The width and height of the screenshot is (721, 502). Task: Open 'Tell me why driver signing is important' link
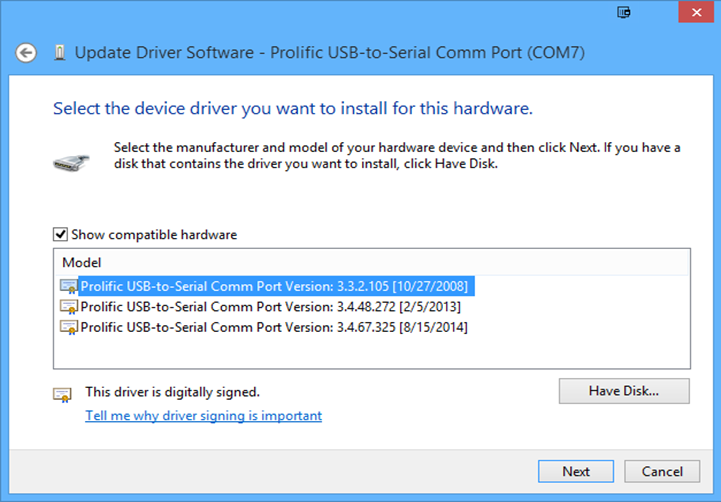tap(203, 415)
